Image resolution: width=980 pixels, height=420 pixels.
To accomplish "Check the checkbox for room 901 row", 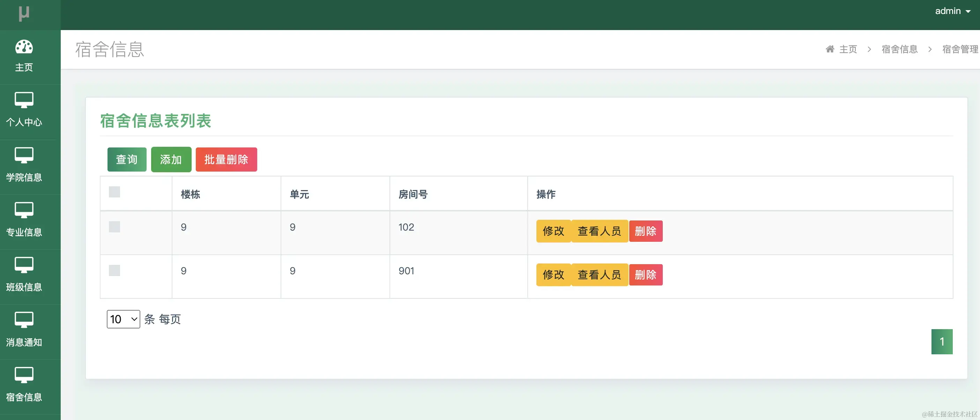I will click(114, 271).
